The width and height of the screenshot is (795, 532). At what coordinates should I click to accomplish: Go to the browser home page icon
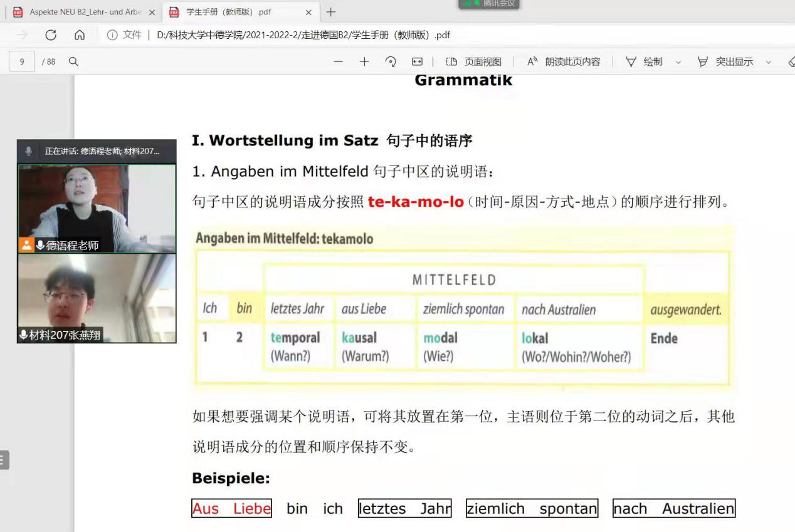click(80, 35)
